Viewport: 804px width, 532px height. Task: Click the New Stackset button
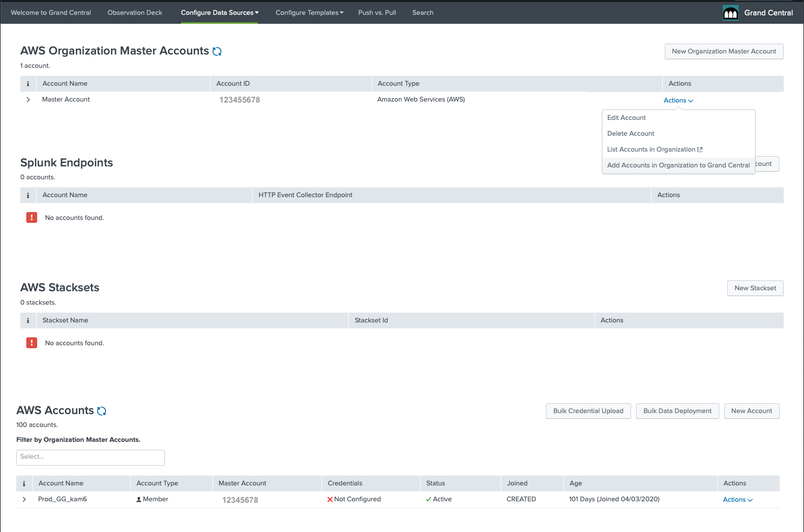[x=755, y=288]
